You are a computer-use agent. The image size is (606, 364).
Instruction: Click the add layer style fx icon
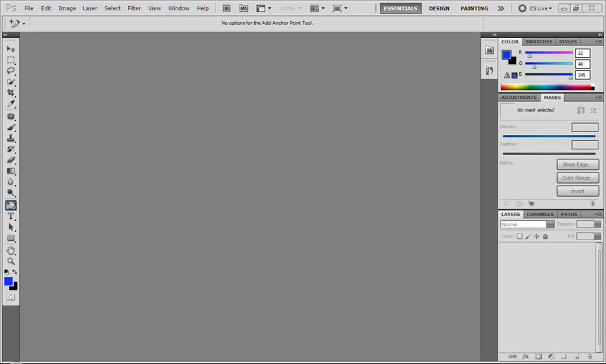pyautogui.click(x=525, y=356)
